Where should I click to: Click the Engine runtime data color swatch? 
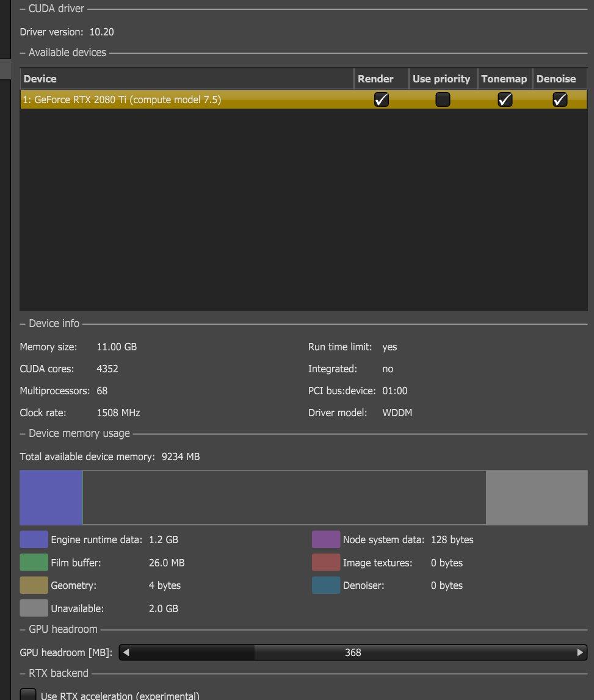click(x=34, y=539)
